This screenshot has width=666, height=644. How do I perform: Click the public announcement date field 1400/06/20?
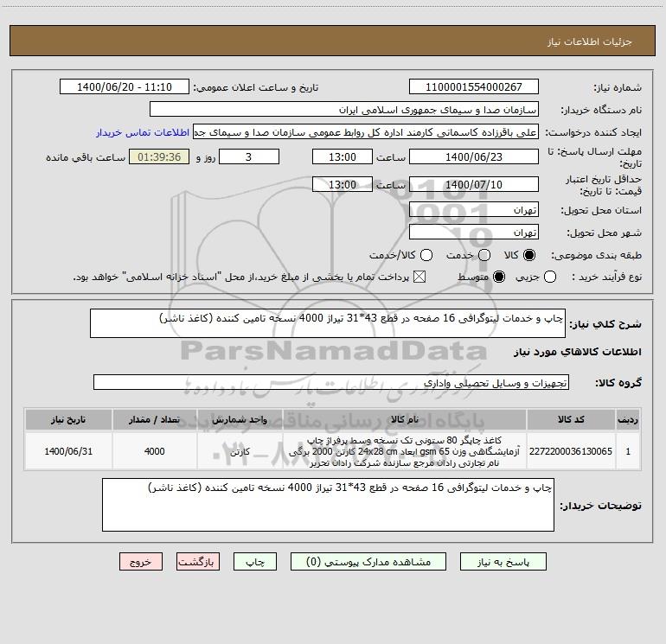pos(125,86)
